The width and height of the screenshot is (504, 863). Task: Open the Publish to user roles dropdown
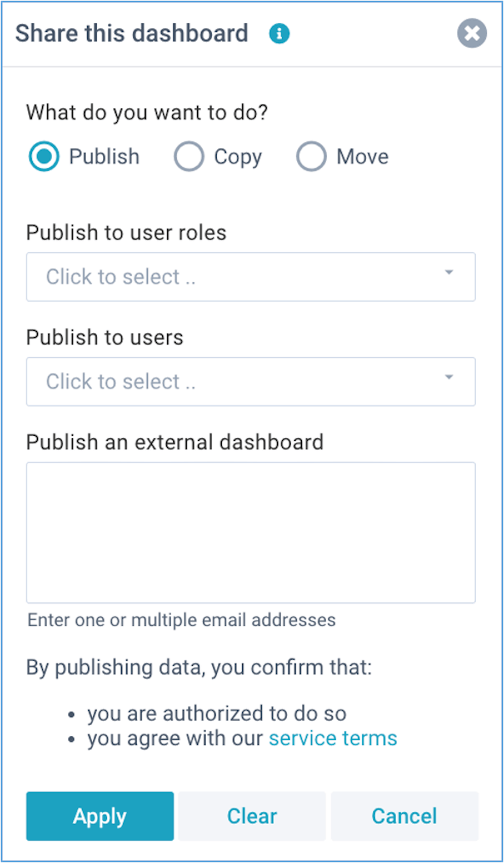point(251,277)
